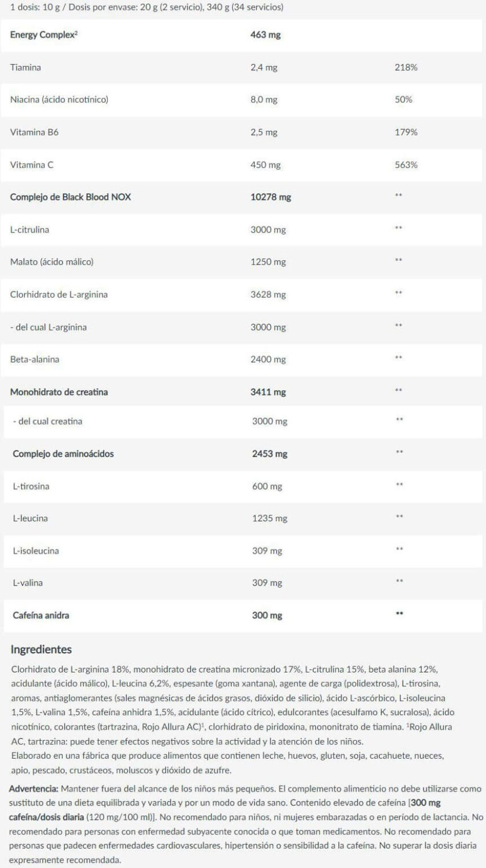This screenshot has height=868, width=486.
Task: Click the Energy Complex row label
Action: pyautogui.click(x=44, y=35)
